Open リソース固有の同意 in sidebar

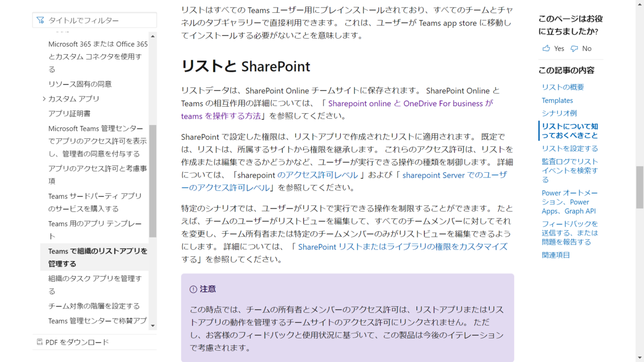click(80, 84)
